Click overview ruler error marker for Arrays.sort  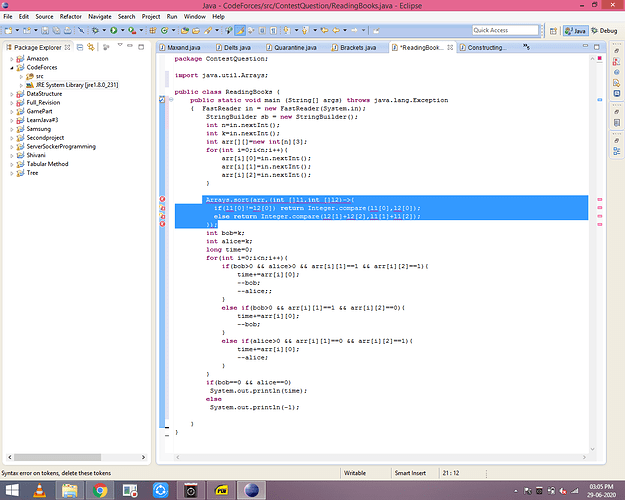pos(599,199)
